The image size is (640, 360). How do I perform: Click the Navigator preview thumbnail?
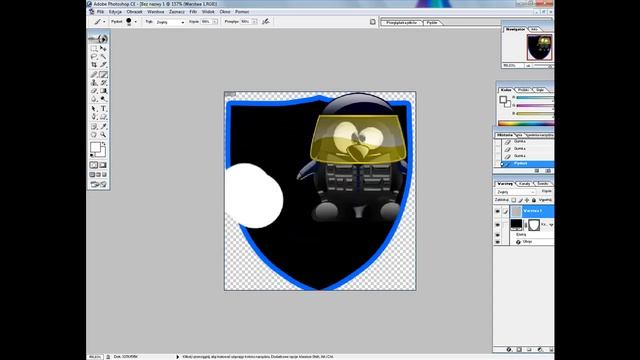(539, 47)
